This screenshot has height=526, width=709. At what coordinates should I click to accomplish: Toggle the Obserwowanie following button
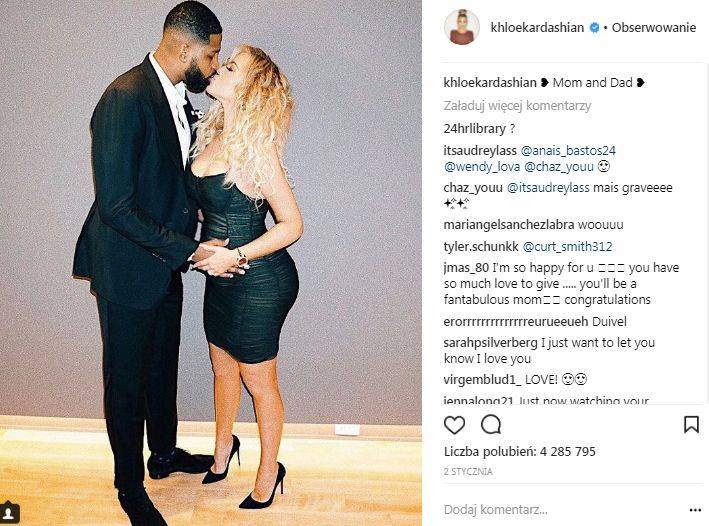(653, 28)
